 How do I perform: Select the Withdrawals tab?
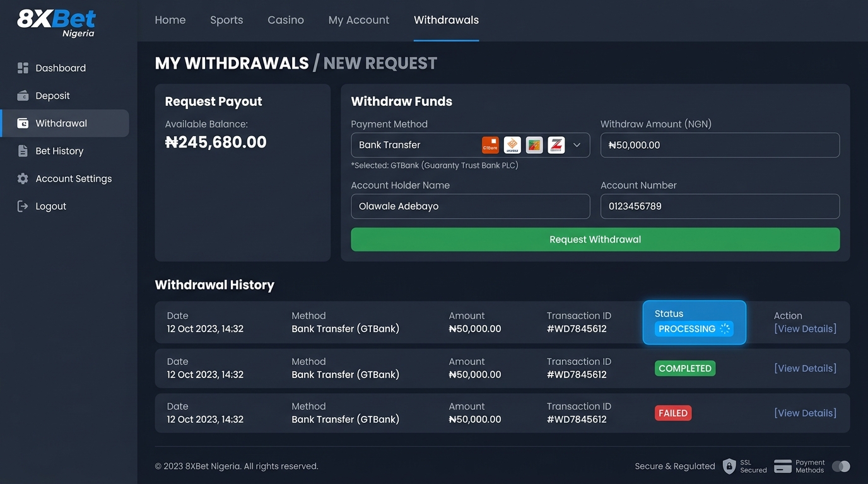point(447,20)
